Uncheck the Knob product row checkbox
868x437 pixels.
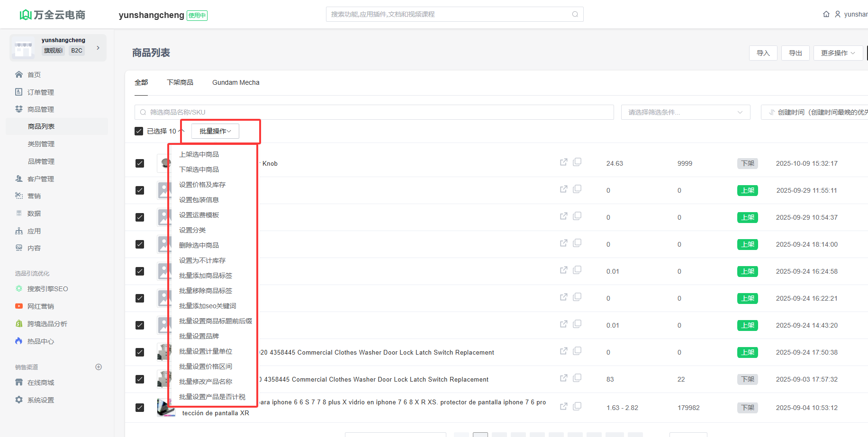click(140, 163)
